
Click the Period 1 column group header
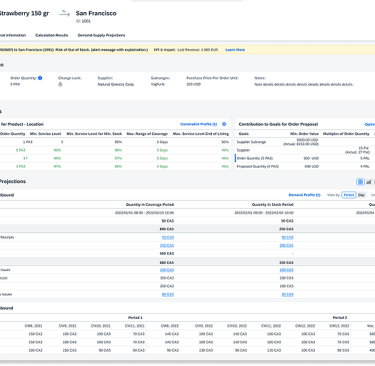click(x=135, y=318)
